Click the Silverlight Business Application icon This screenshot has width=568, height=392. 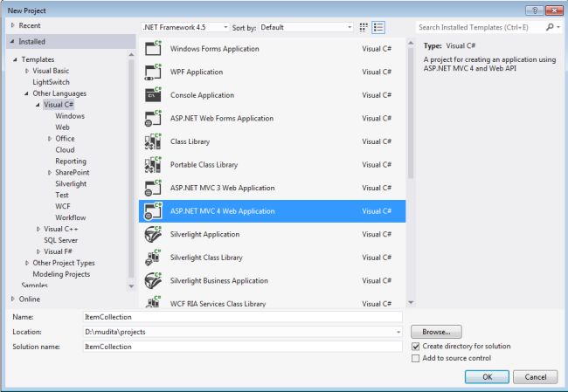[153, 280]
